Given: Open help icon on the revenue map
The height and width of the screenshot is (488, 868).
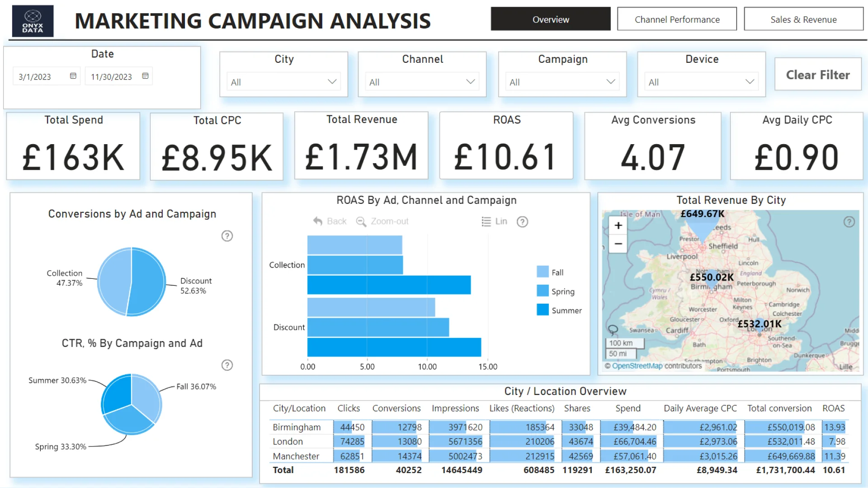Looking at the screenshot, I should (x=849, y=222).
